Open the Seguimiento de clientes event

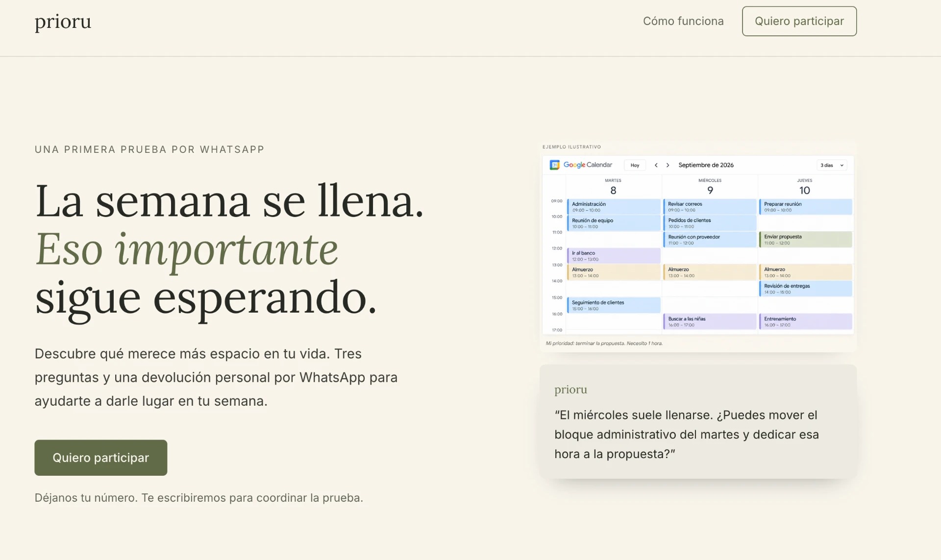point(614,305)
